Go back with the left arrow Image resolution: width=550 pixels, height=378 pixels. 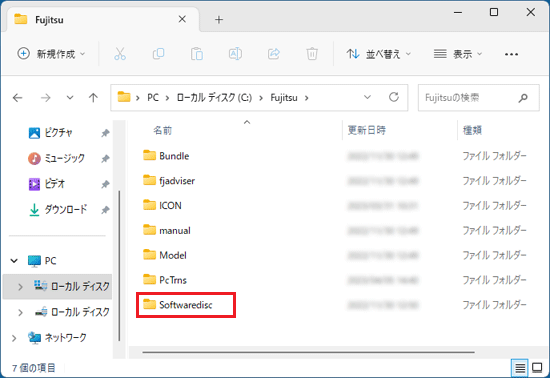(17, 98)
